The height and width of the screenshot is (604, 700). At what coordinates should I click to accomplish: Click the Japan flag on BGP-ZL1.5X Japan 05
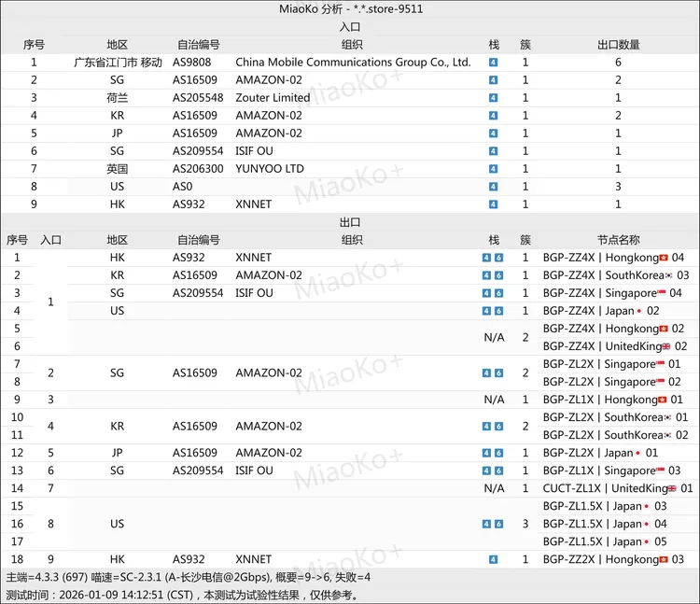648,541
